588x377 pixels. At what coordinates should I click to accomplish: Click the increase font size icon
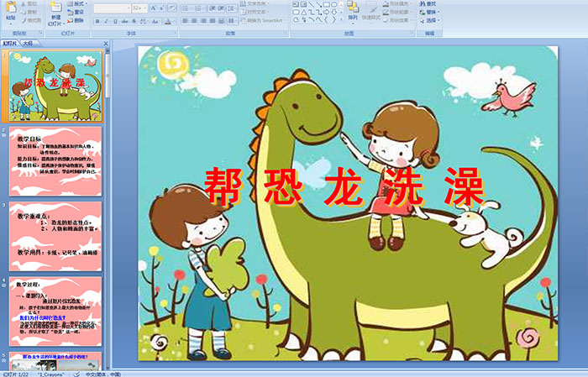tap(150, 8)
